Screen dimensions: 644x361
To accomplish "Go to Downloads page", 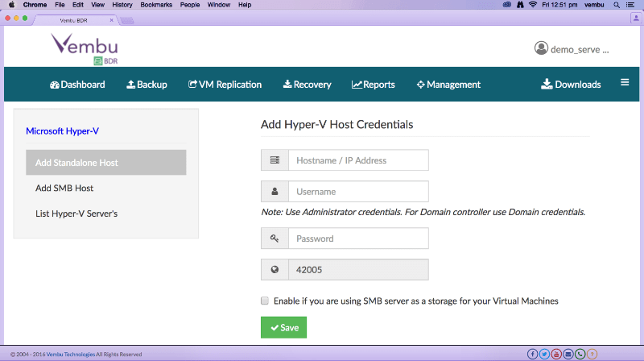I will 571,85.
